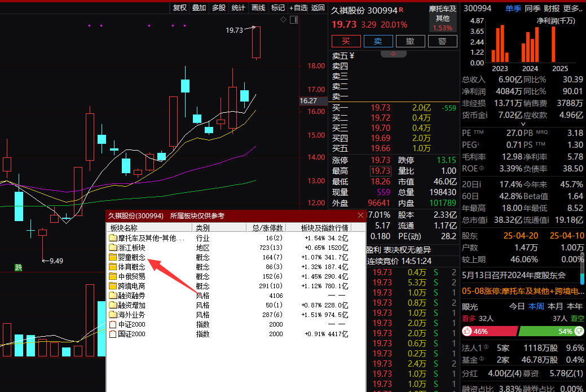Click the 婴童概念 folder icon
Screen dimensions: 586x392
pos(113,257)
